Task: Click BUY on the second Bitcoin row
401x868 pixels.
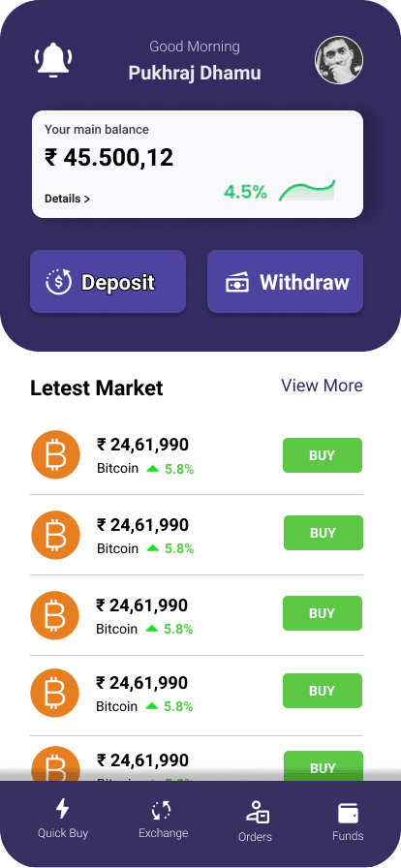Action: coord(324,533)
